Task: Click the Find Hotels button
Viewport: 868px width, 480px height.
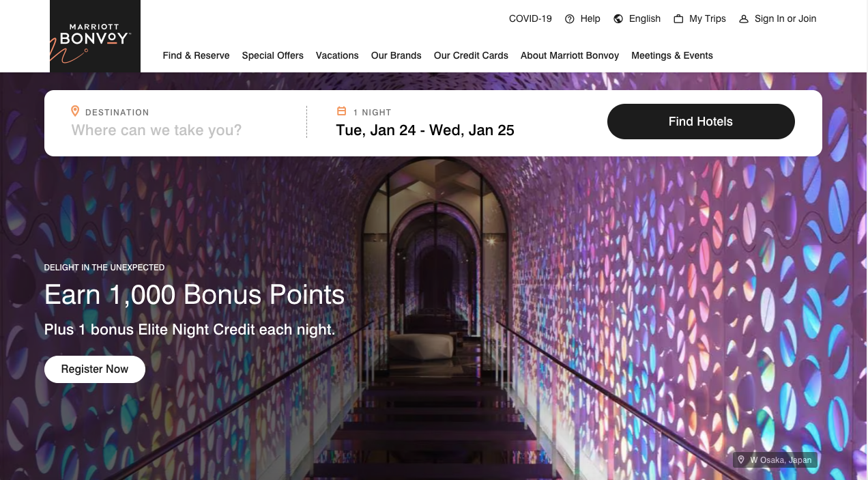Action: click(701, 122)
